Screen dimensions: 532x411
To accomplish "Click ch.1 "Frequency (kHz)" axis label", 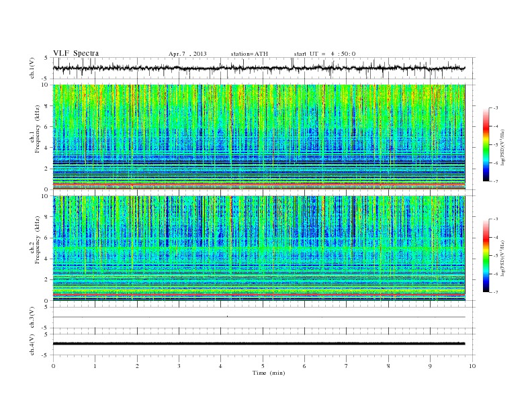I will [x=38, y=129].
